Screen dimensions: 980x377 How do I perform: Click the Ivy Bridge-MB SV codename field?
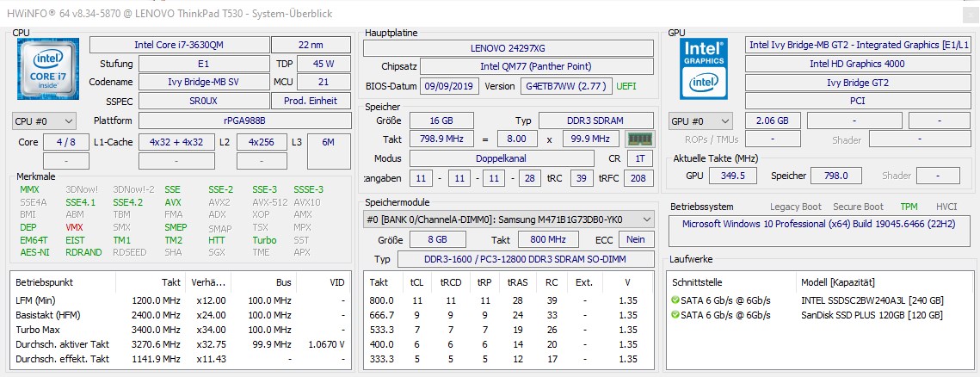tap(204, 82)
